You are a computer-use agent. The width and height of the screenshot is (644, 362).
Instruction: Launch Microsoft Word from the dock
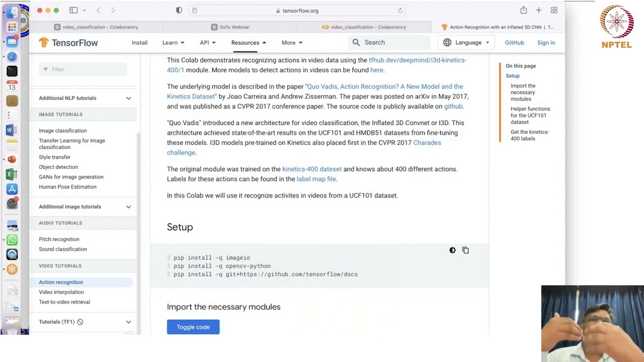[12, 130]
